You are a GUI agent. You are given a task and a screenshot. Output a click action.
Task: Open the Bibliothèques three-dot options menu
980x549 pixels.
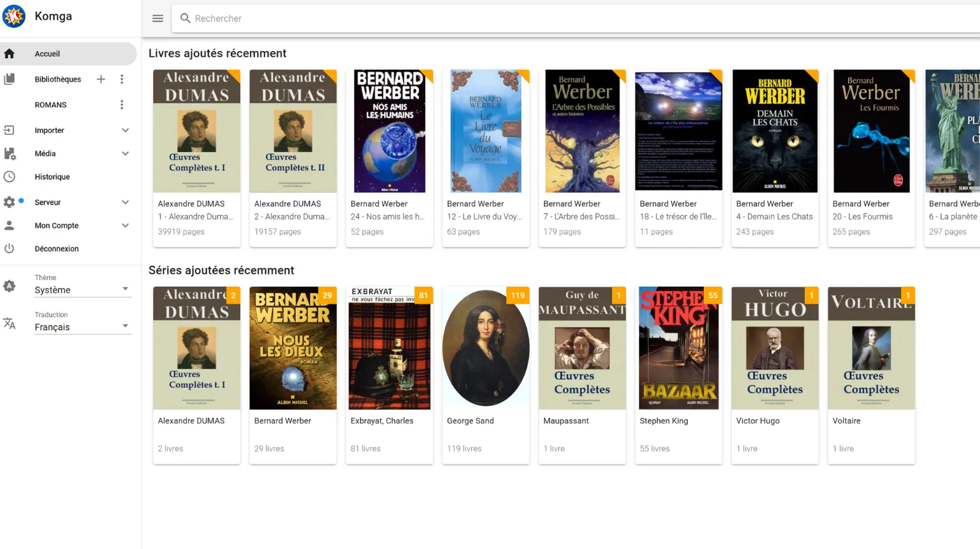tap(122, 79)
